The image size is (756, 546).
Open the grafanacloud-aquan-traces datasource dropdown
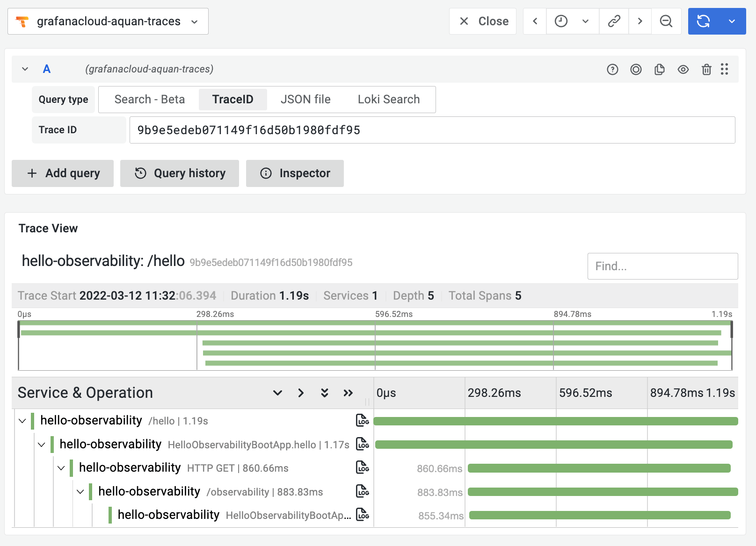(x=108, y=21)
